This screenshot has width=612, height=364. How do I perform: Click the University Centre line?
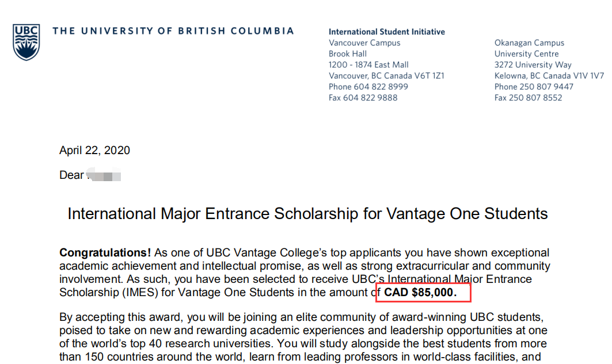tap(527, 54)
